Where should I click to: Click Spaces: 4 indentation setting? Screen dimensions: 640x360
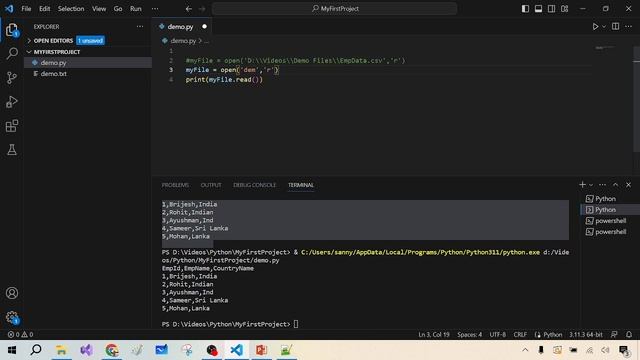click(x=469, y=335)
